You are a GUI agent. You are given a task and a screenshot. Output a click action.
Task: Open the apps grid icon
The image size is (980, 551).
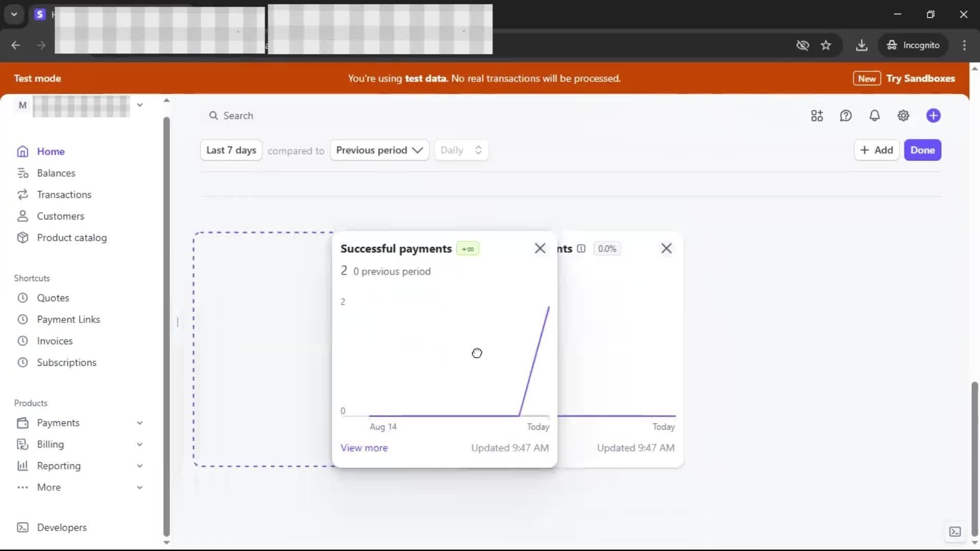(x=817, y=116)
